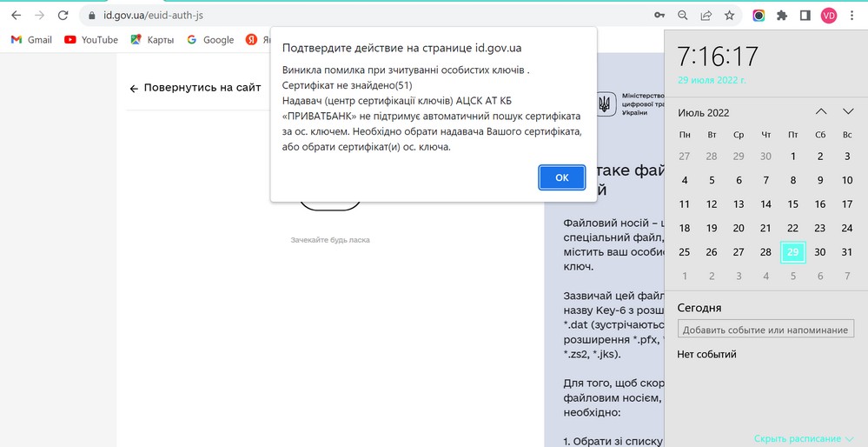Open the Extensions puzzle icon
The width and height of the screenshot is (868, 447).
(x=782, y=16)
